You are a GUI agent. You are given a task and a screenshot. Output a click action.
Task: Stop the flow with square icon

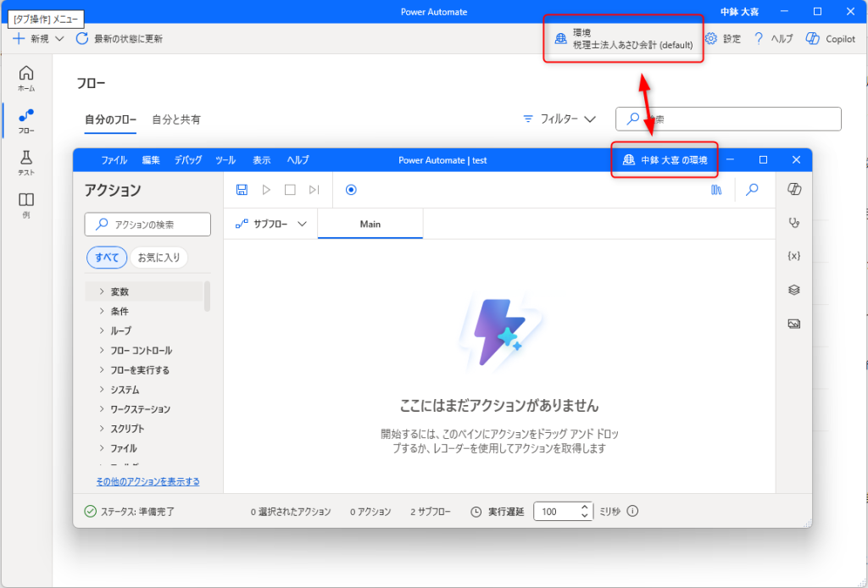point(290,190)
